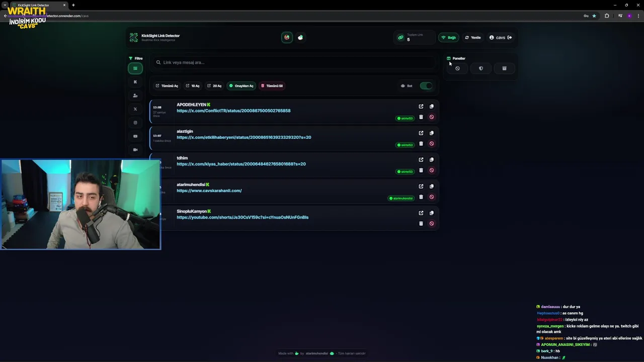Screen dimensions: 644x362
Task: Copy the alaztigin link
Action: point(432,133)
